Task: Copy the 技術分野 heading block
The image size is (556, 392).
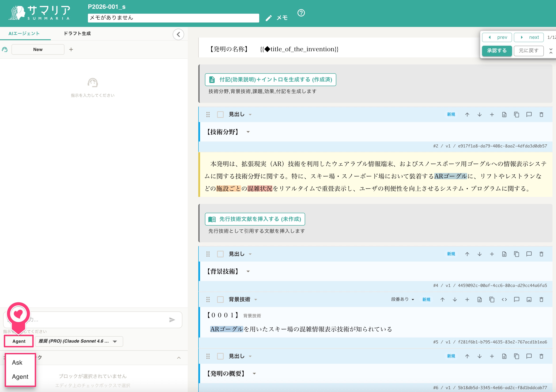Action: point(516,115)
